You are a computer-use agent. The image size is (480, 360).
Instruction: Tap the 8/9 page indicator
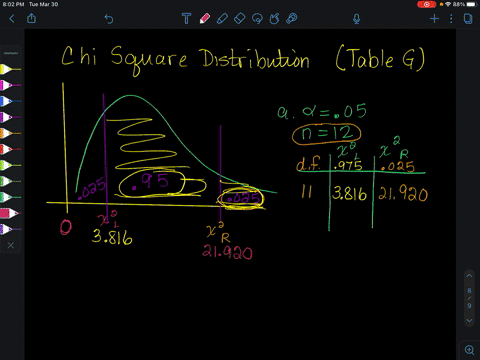click(469, 298)
